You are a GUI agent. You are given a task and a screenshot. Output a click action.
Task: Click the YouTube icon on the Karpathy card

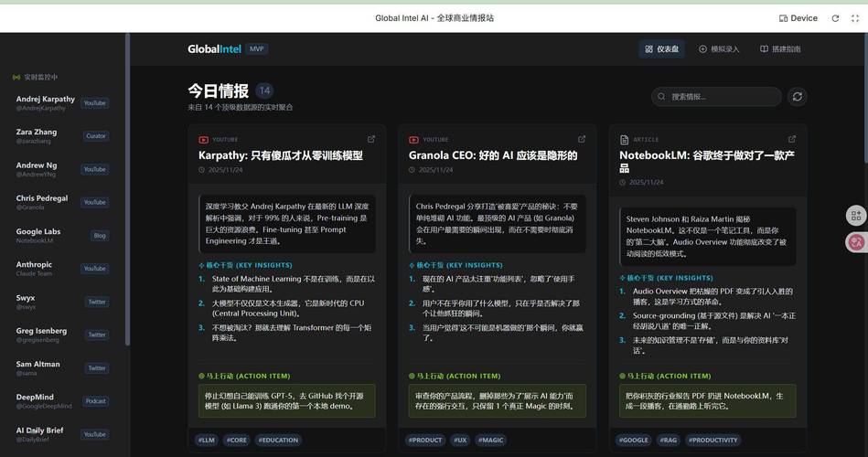click(x=203, y=140)
